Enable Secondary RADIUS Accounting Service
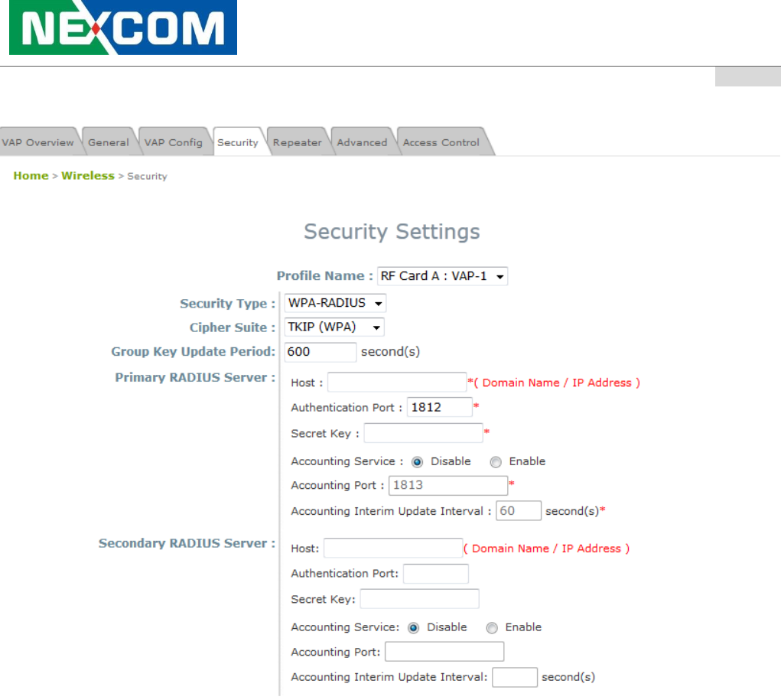781x700 pixels. pos(492,628)
